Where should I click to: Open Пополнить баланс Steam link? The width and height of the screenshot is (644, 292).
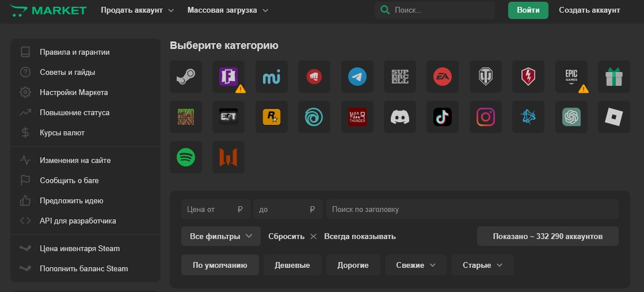85,268
